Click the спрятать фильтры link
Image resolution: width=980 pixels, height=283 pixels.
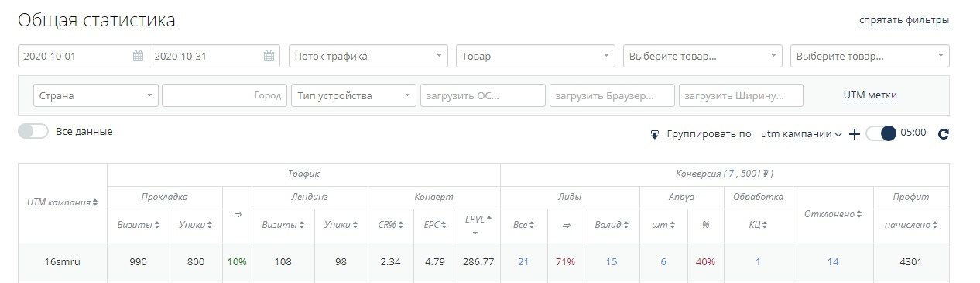(x=904, y=20)
